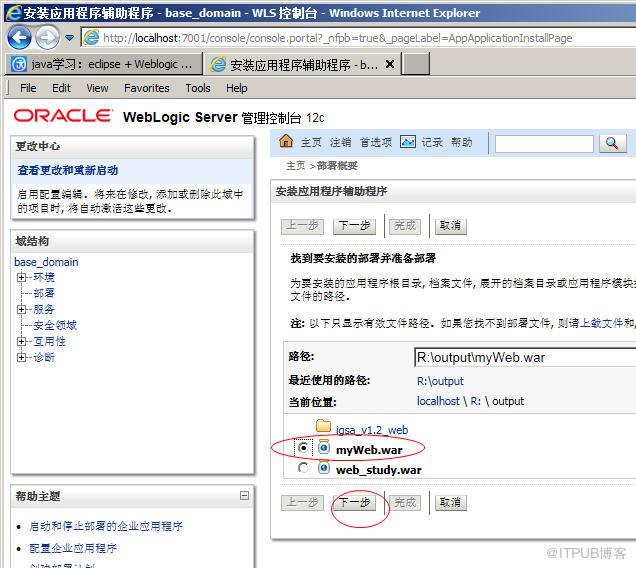Click the console search text field
The height and width of the screenshot is (568, 636).
pyautogui.click(x=544, y=144)
